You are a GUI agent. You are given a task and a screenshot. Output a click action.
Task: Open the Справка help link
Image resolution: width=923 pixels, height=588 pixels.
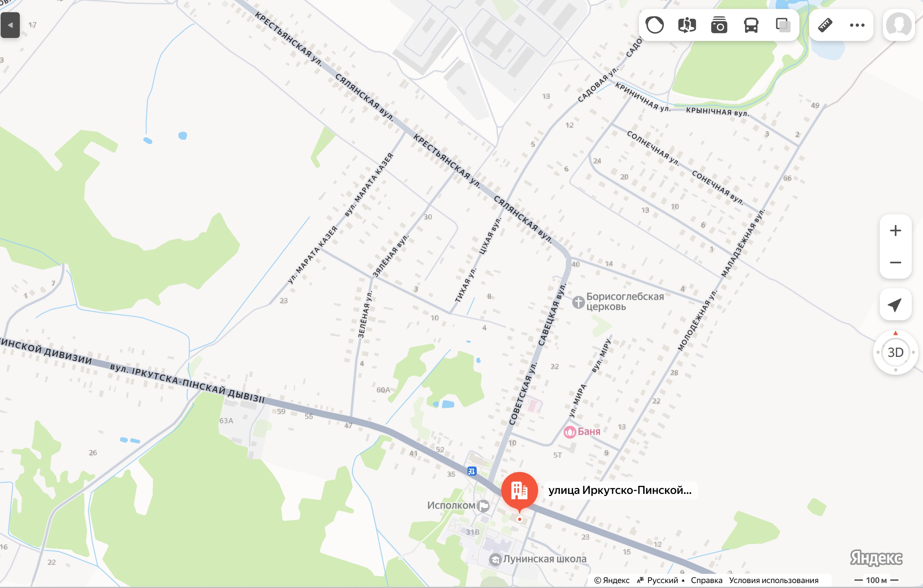(706, 580)
